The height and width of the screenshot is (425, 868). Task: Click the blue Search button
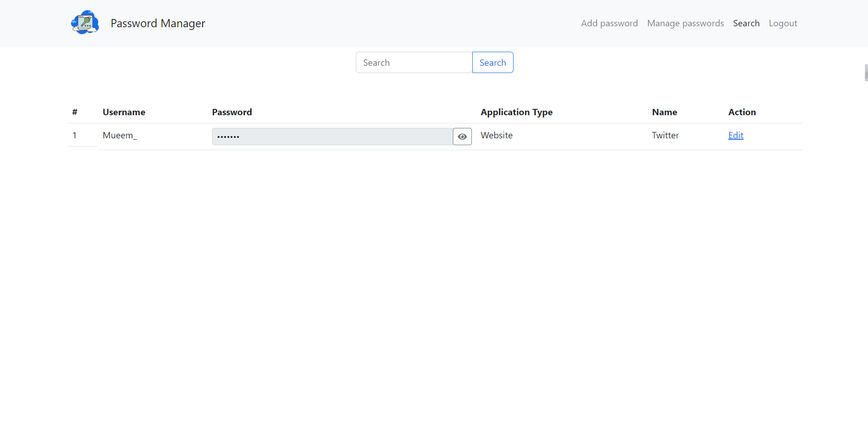493,63
